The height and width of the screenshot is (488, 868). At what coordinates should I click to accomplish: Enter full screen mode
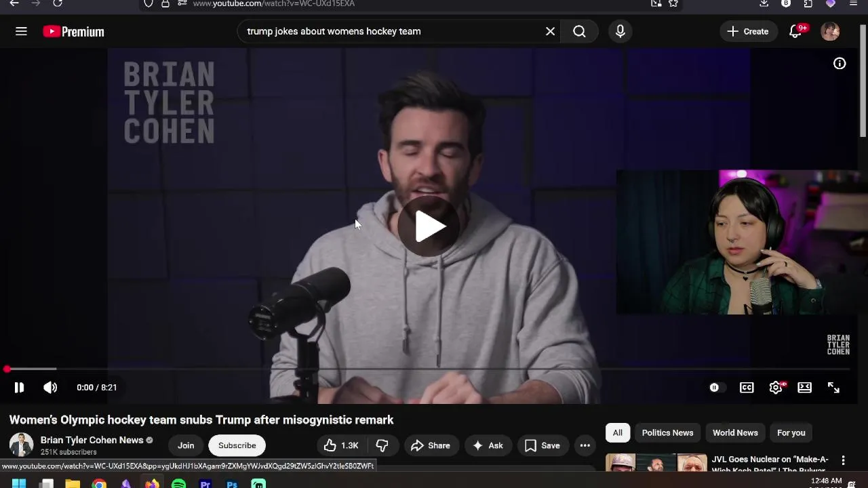(833, 388)
